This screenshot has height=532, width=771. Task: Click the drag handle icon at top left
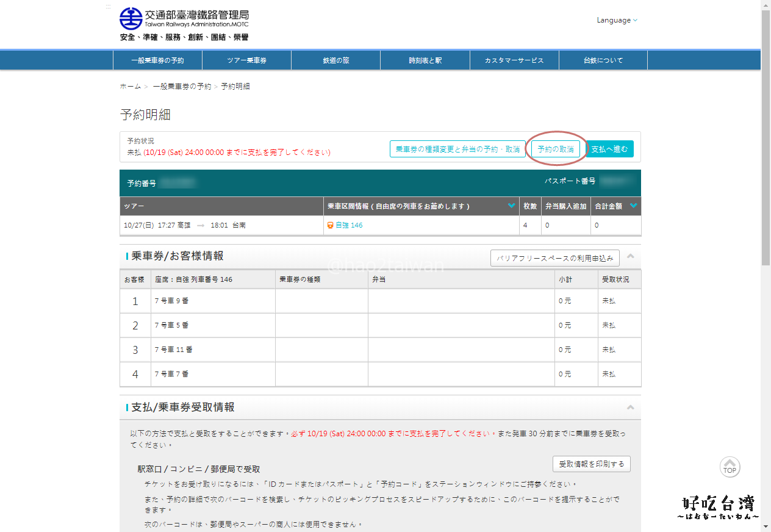point(109,7)
